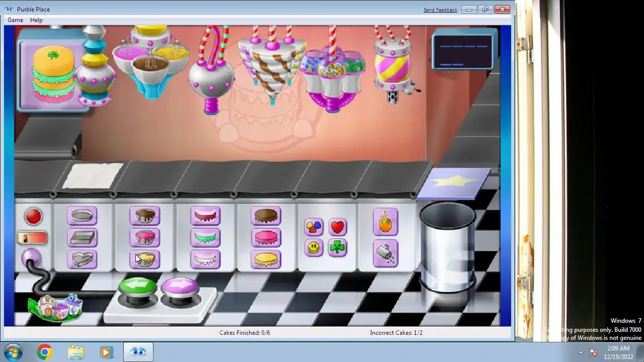Click the purple plug knob
The image size is (644, 362).
pyautogui.click(x=31, y=258)
